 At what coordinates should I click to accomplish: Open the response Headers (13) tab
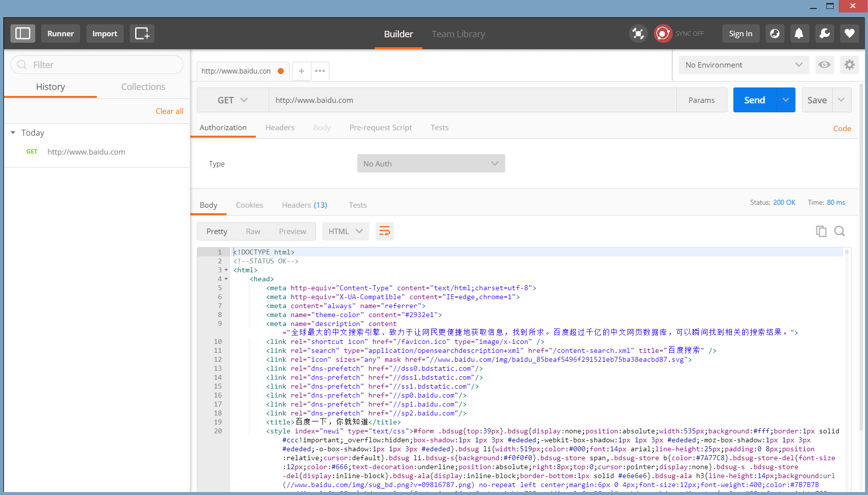(x=305, y=205)
